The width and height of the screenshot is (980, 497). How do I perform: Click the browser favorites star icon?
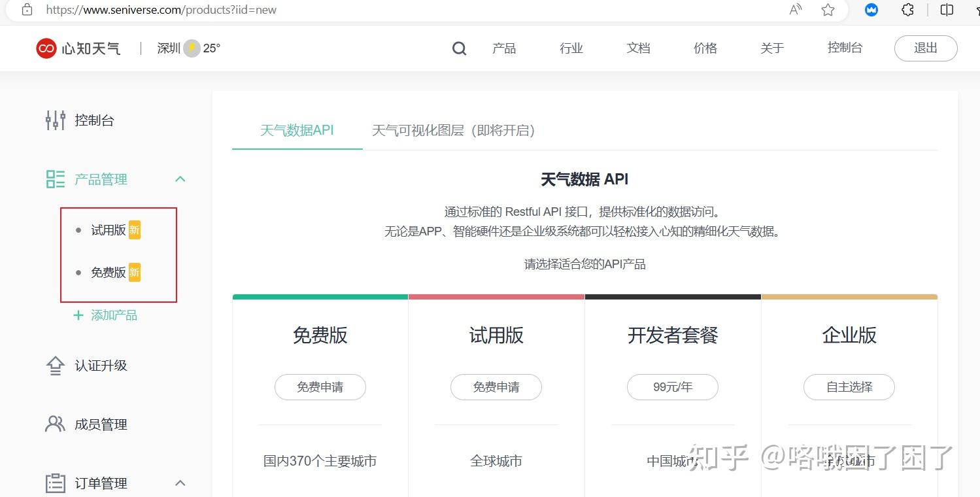pyautogui.click(x=827, y=10)
